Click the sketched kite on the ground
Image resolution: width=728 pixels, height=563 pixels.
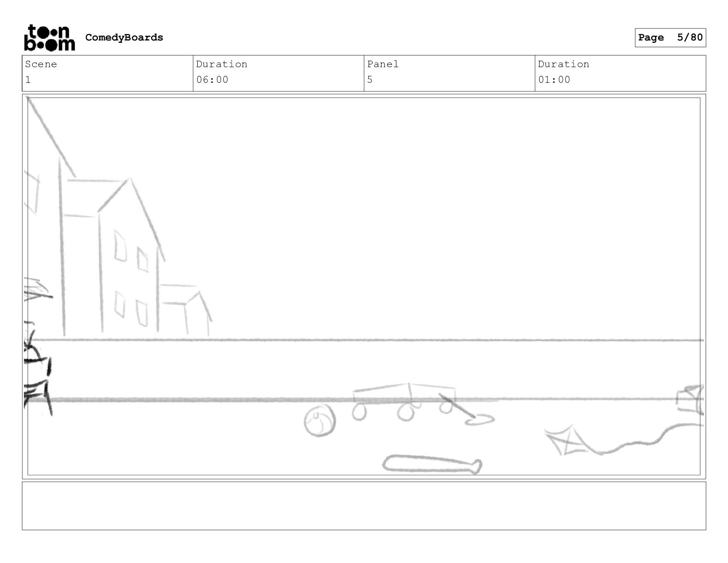(567, 440)
